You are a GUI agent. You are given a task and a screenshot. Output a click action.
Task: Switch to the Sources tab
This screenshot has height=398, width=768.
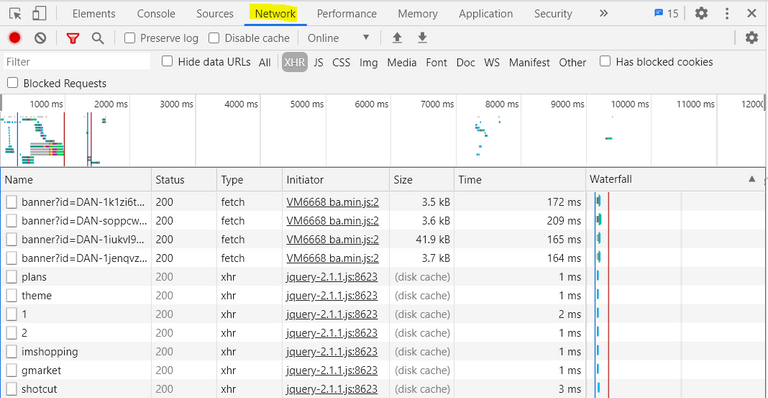point(215,14)
